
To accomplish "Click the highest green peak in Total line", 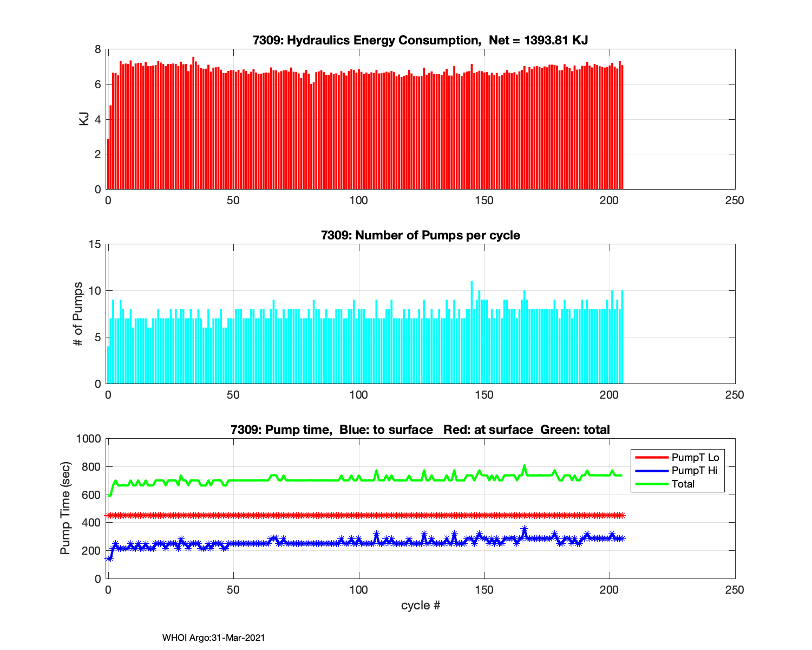I will [x=524, y=466].
